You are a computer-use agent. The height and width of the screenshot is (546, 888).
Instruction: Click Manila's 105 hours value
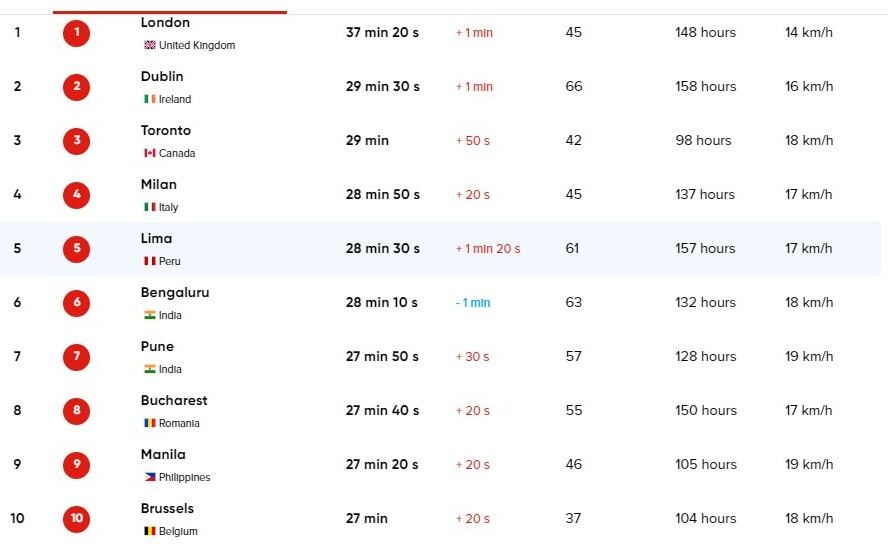706,465
